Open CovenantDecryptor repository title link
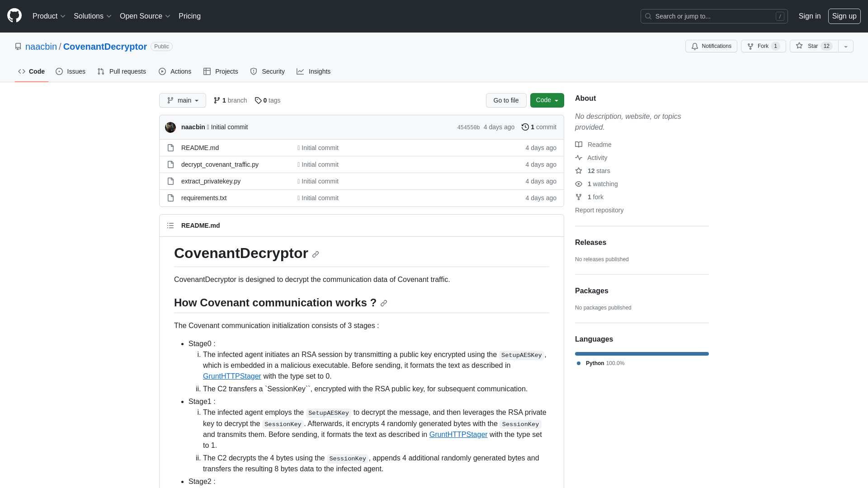The height and width of the screenshot is (488, 868). pos(105,47)
